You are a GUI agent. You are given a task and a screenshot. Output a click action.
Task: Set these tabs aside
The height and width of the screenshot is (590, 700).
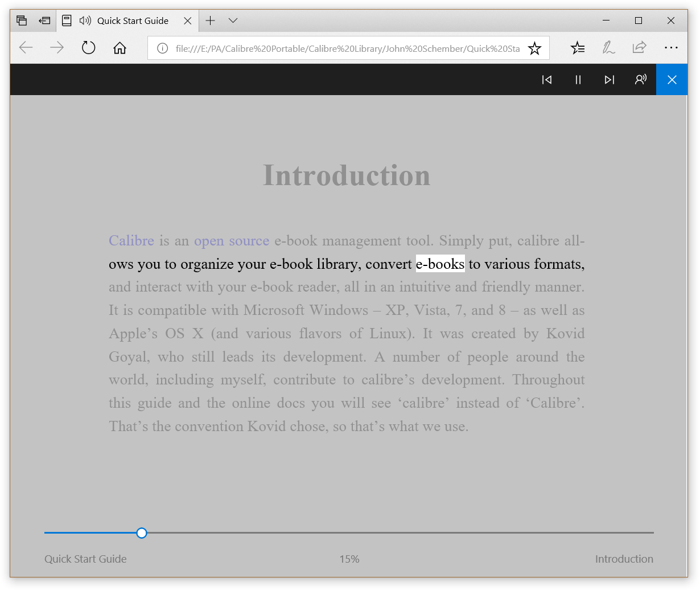coord(44,21)
